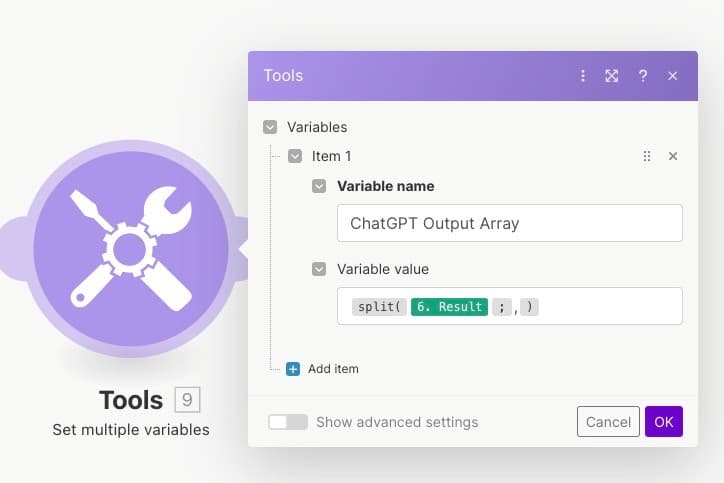The height and width of the screenshot is (483, 724).
Task: Click the Tools module number 9 badge
Action: coord(187,399)
